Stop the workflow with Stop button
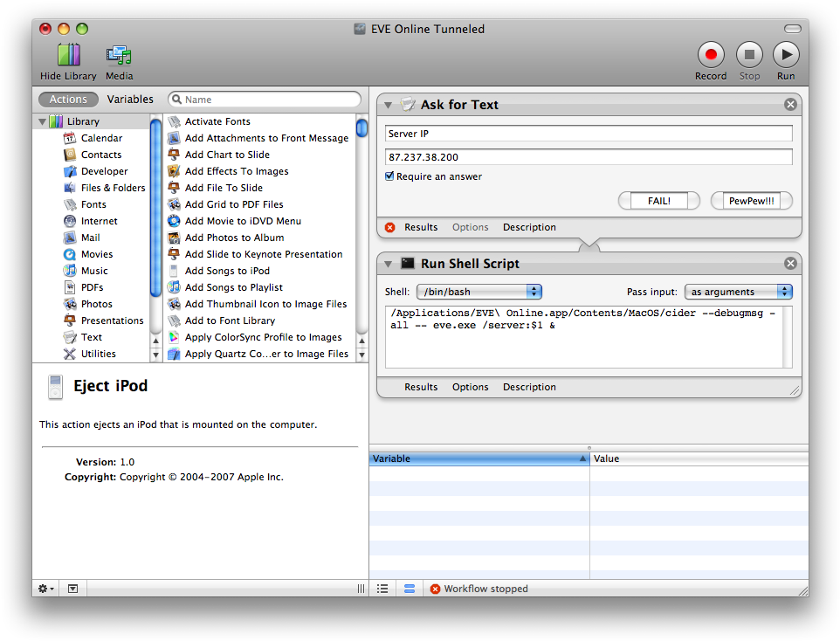The width and height of the screenshot is (840, 641). [749, 55]
